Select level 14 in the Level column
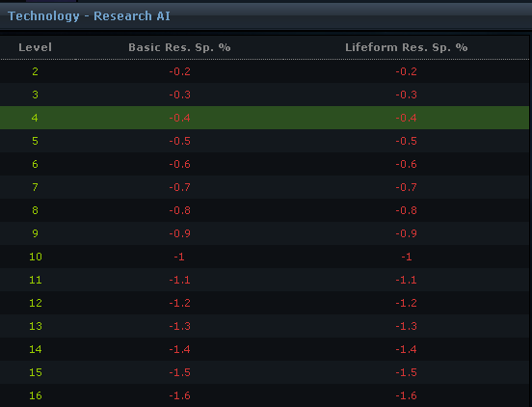 36,349
